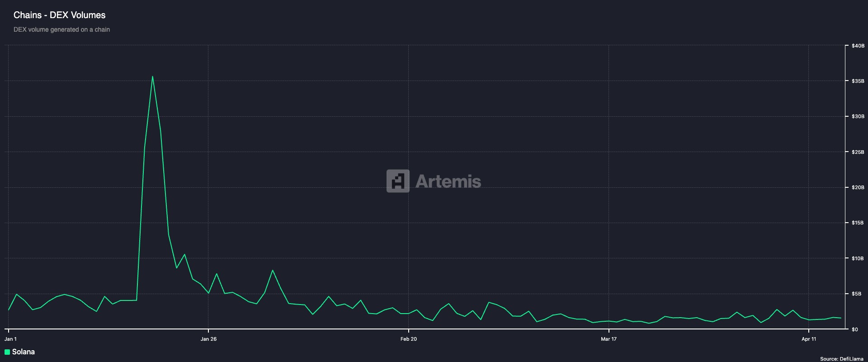
Task: Click the highest peak of the Solana line
Action: [x=152, y=76]
